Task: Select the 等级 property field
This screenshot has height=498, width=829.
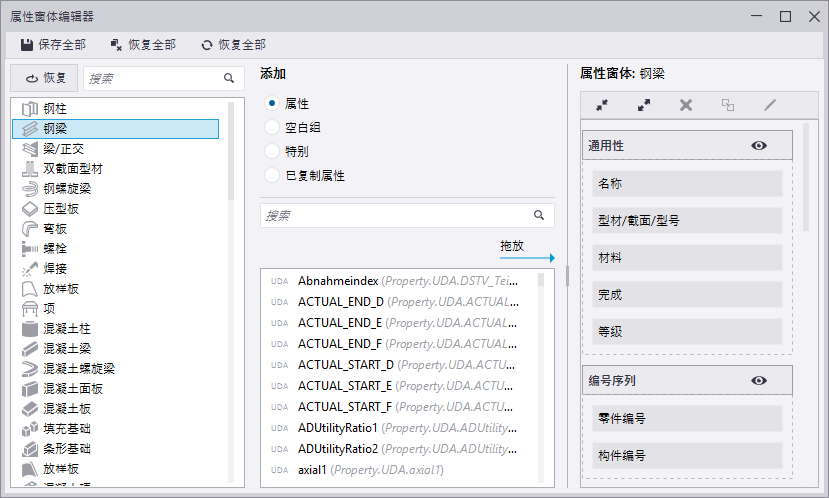Action: point(687,331)
